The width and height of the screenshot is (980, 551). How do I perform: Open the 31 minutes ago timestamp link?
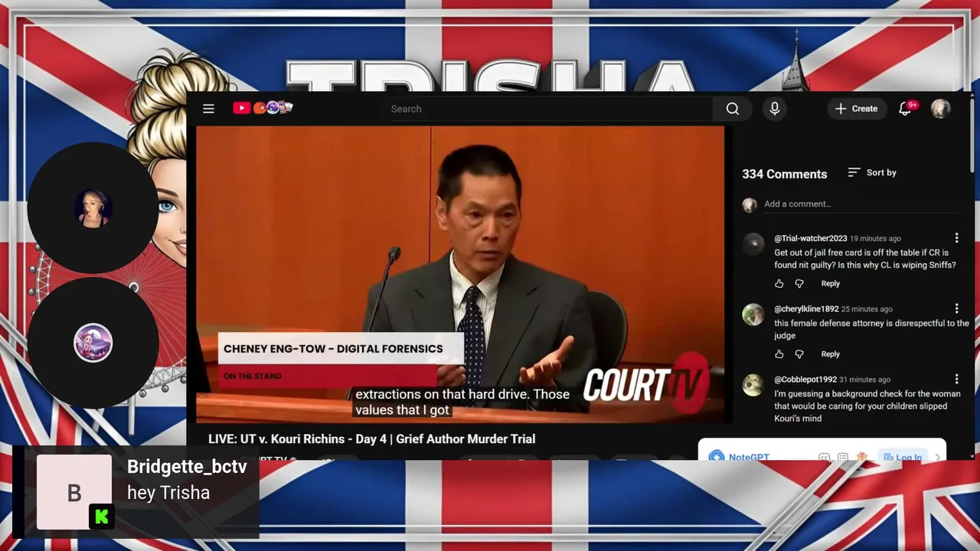[864, 380]
